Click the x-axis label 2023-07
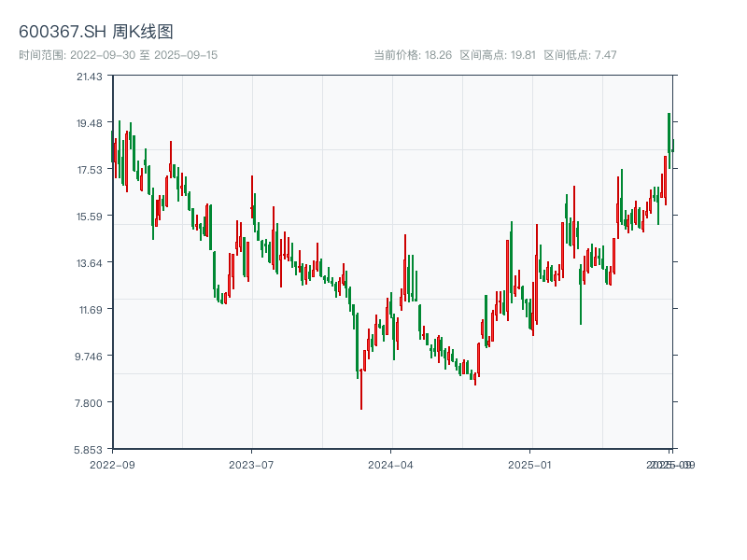The image size is (747, 560). coord(251,465)
